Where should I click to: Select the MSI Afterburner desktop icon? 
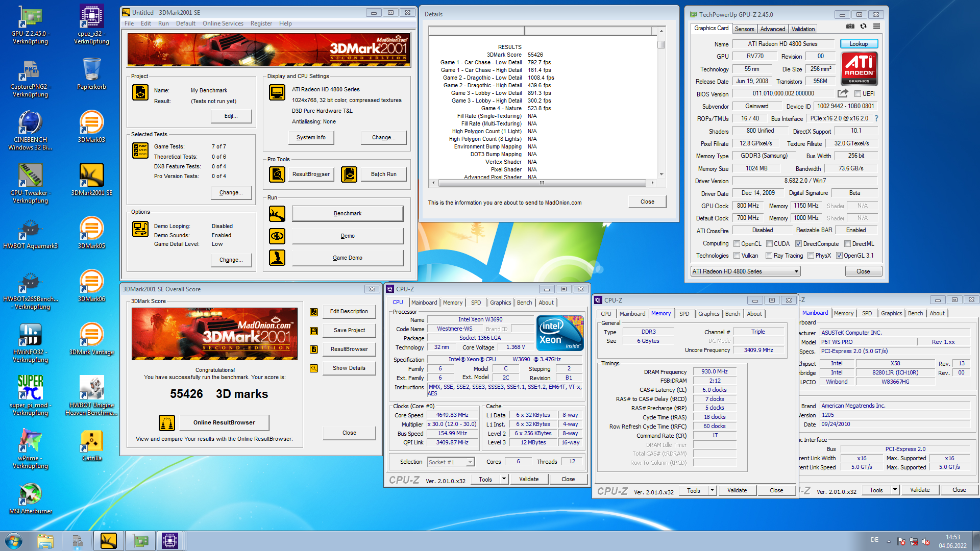click(31, 498)
